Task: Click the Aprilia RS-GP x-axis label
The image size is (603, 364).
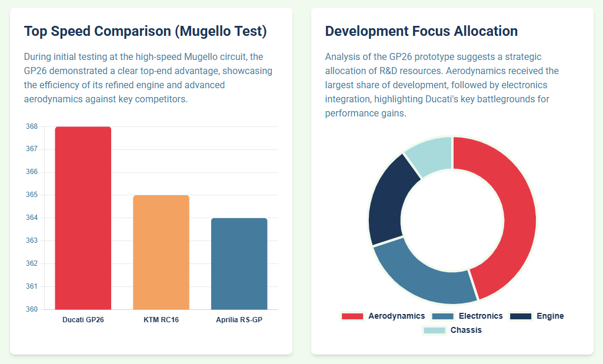Action: pyautogui.click(x=239, y=320)
